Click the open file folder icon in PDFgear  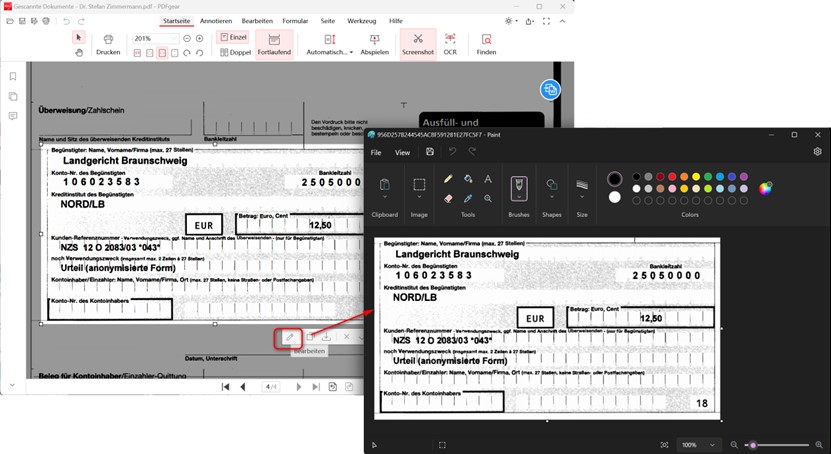coord(10,21)
